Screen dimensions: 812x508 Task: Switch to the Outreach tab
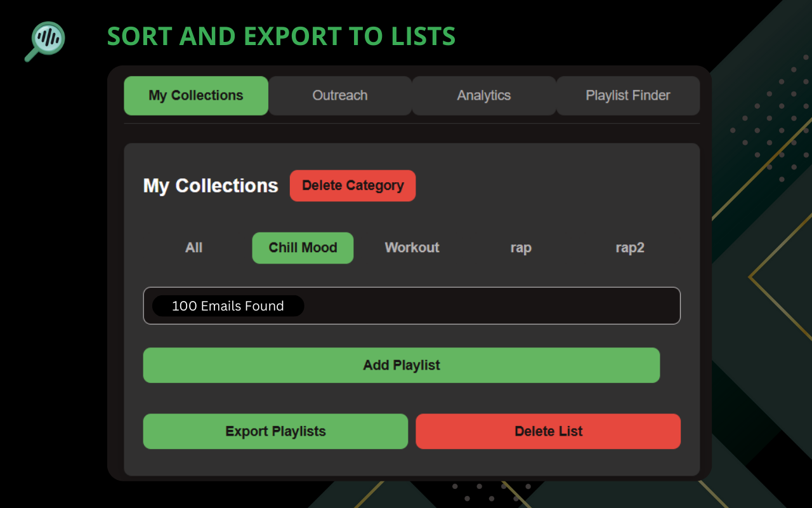[x=340, y=96]
